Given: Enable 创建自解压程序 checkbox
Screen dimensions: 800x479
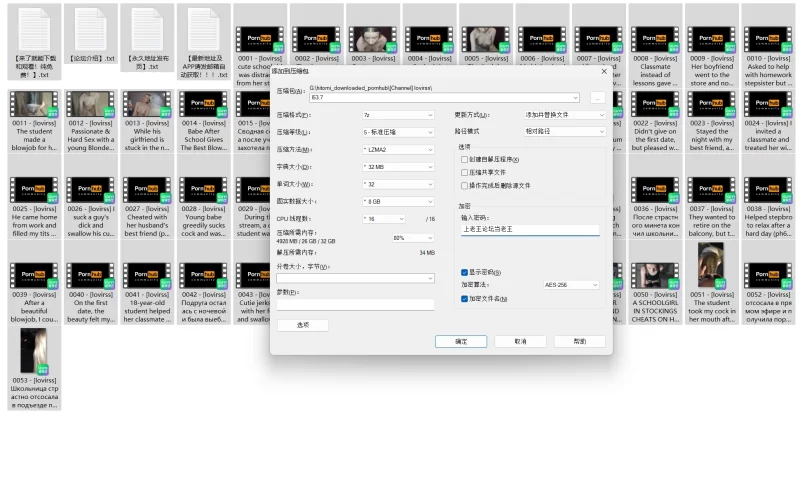Looking at the screenshot, I should [x=464, y=159].
